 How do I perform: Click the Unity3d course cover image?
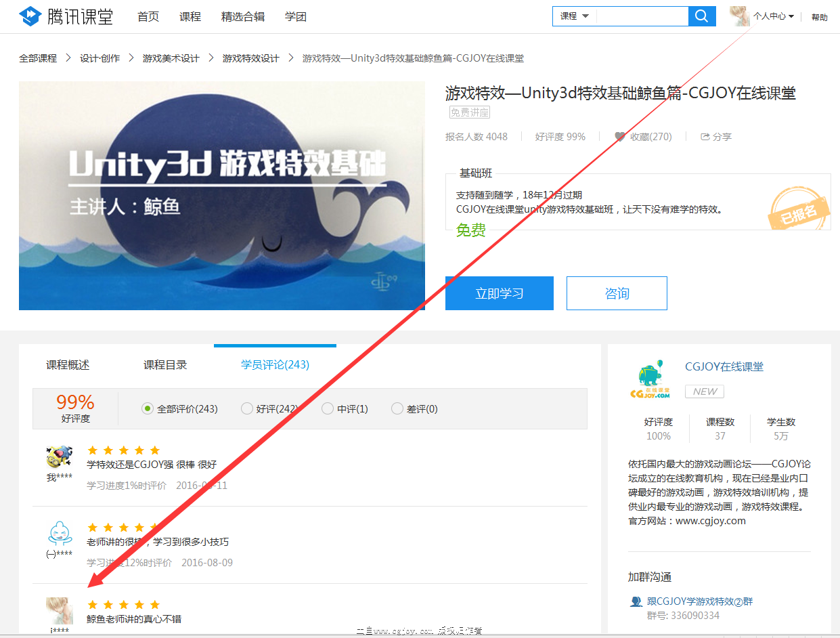pyautogui.click(x=221, y=196)
